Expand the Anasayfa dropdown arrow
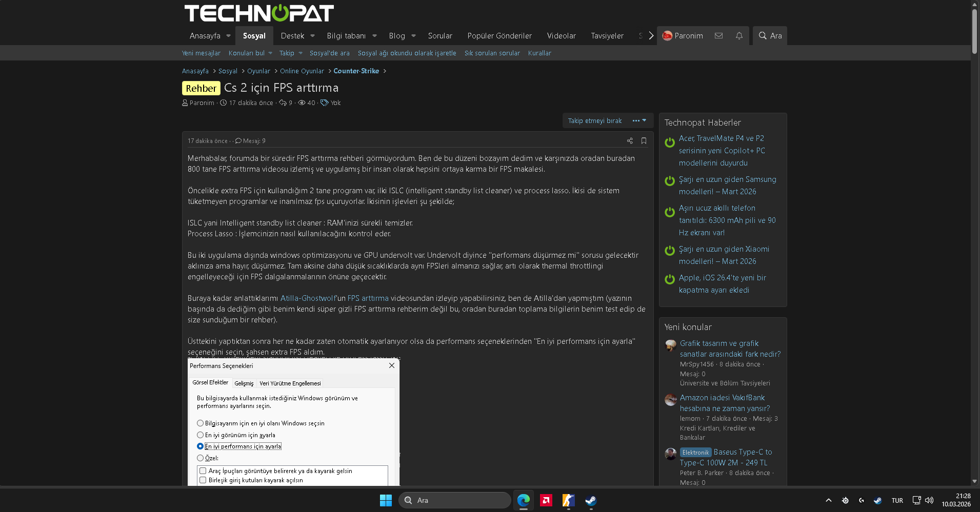980x512 pixels. 228,36
